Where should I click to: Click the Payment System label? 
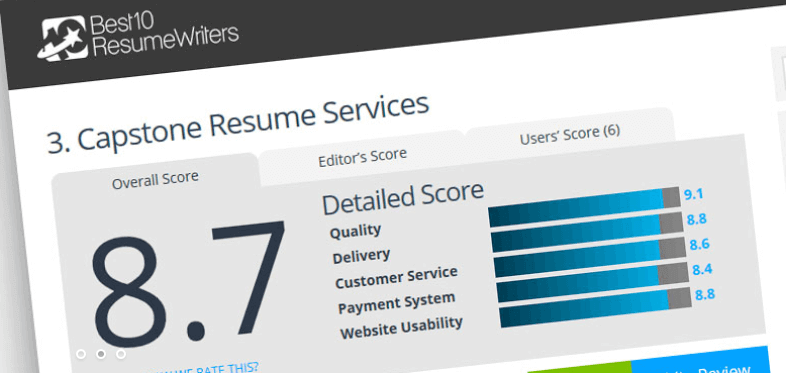tap(397, 303)
